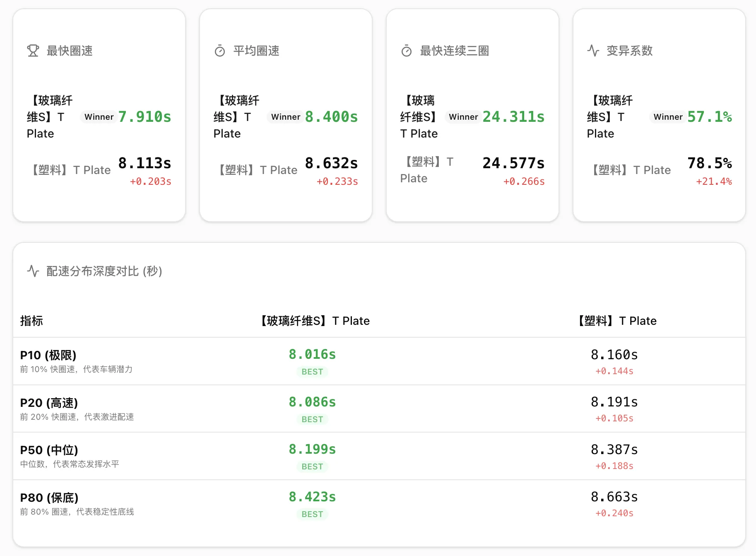The width and height of the screenshot is (756, 556).
Task: Click the Winner badge showing 57.1%
Action: click(667, 117)
